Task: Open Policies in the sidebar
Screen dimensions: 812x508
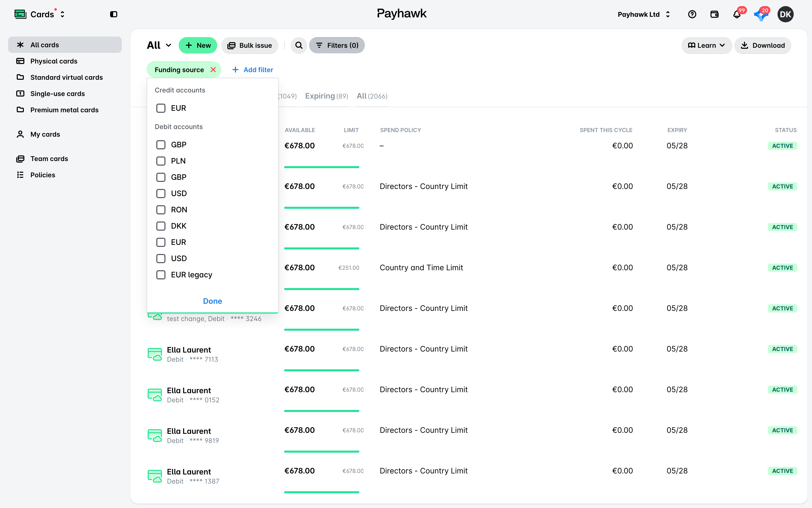Action: 65,175
